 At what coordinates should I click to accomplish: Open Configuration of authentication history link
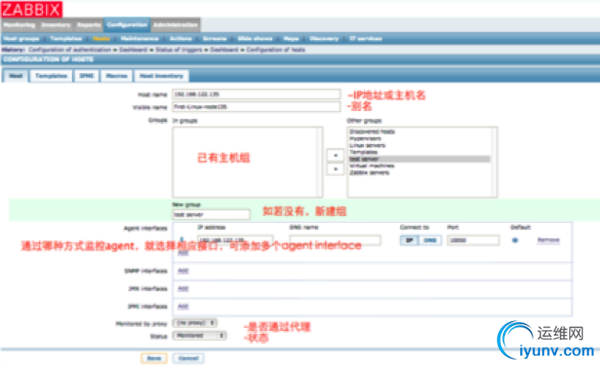click(70, 50)
